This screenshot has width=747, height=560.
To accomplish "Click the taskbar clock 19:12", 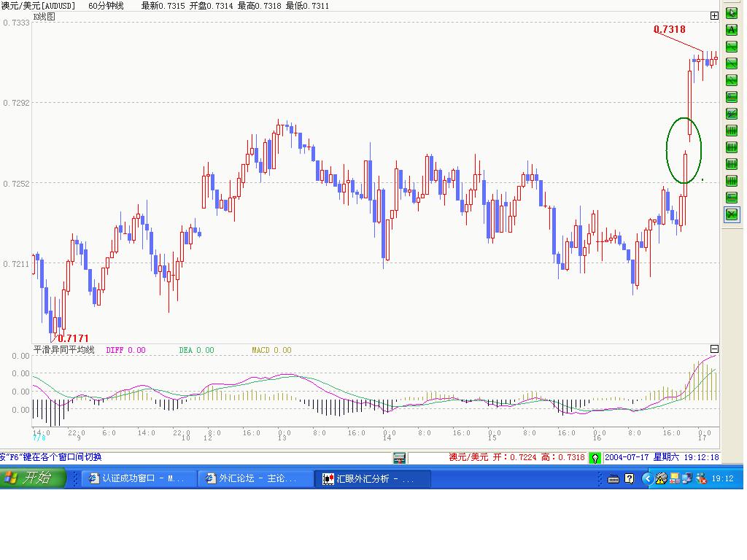I will [x=722, y=478].
